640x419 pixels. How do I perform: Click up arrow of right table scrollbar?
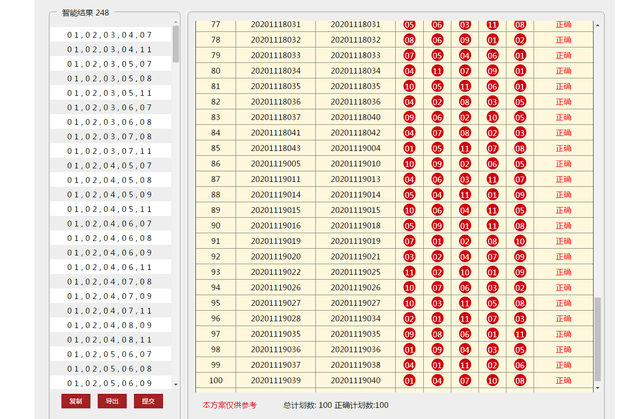(x=598, y=25)
